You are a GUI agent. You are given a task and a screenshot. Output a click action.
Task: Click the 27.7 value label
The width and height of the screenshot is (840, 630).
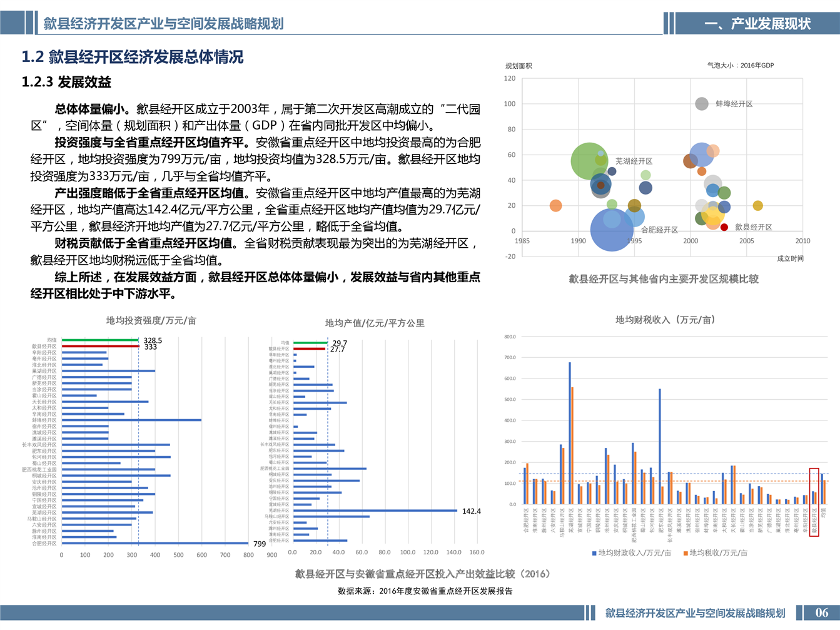(338, 349)
